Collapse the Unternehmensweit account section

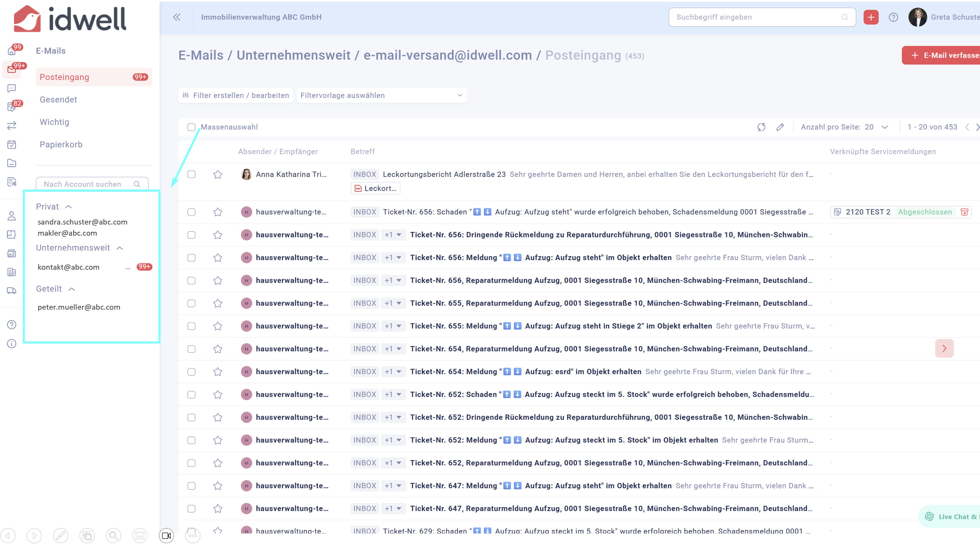(120, 248)
